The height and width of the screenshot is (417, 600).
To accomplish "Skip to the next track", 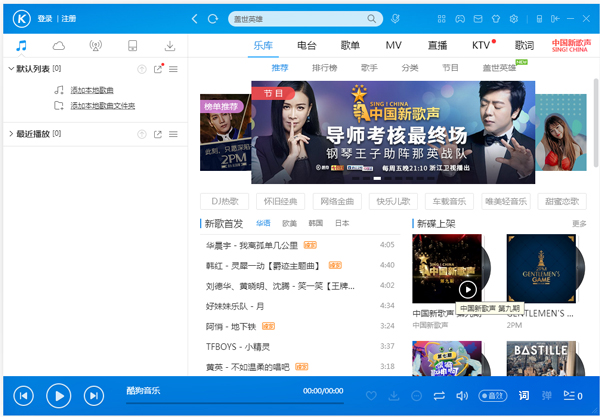I will click(94, 396).
